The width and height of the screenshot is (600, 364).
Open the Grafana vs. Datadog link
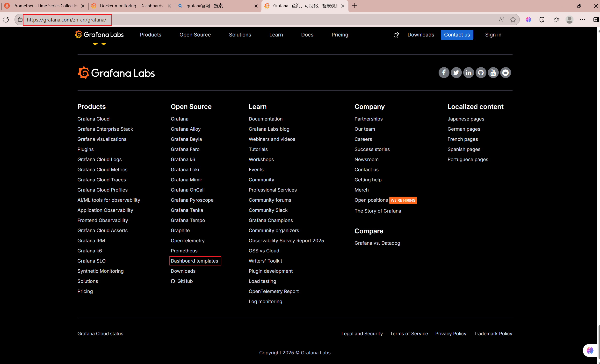[x=377, y=243]
